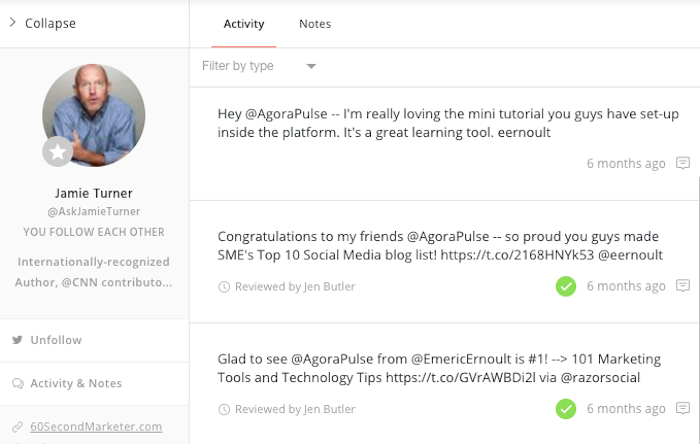Open comment icon on the 101 Marketing Tools tweet
700x444 pixels.
pos(683,408)
